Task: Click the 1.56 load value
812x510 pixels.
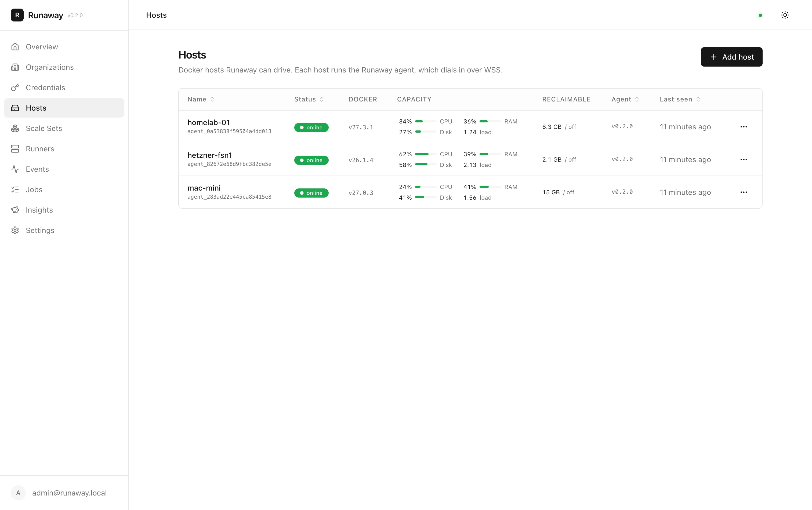Action: click(470, 198)
